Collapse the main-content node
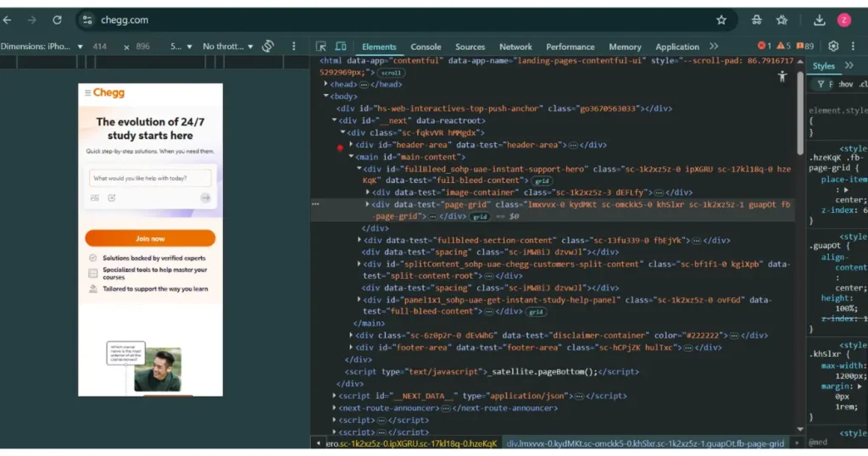Image resolution: width=868 pixels, height=456 pixels. (x=351, y=157)
